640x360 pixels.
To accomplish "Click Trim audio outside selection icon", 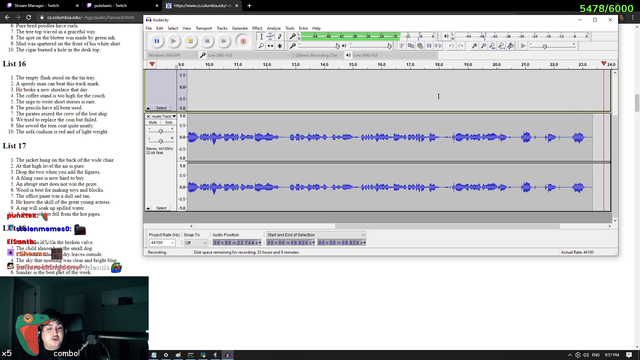I will click(429, 46).
